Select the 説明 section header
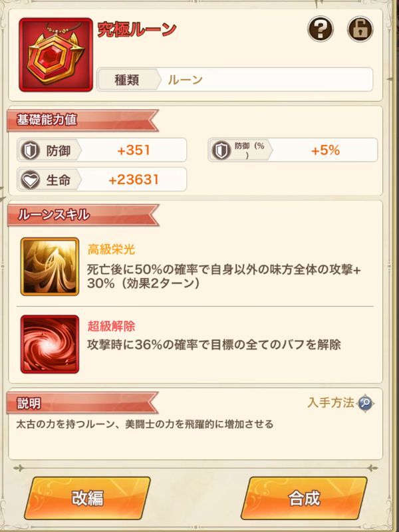 point(82,403)
